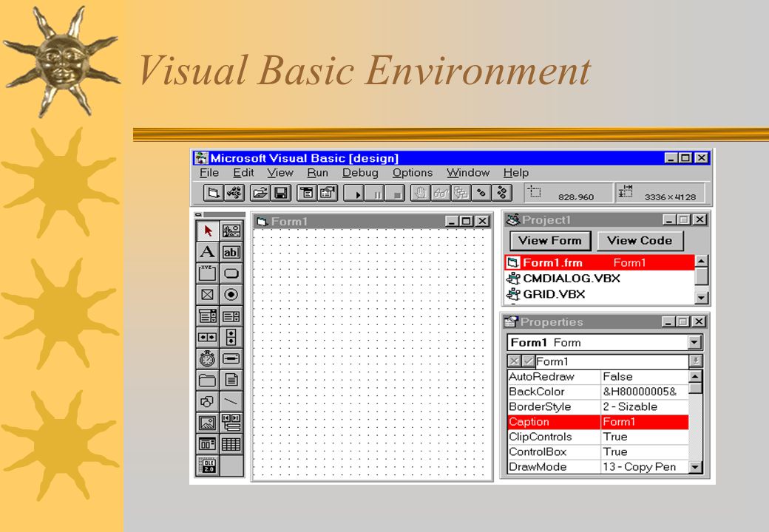Select the AutoRedraw property row
The height and width of the screenshot is (532, 769).
pyautogui.click(x=598, y=377)
